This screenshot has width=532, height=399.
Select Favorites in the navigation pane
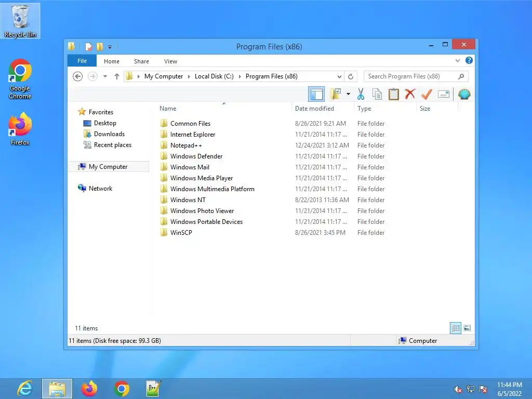click(101, 112)
